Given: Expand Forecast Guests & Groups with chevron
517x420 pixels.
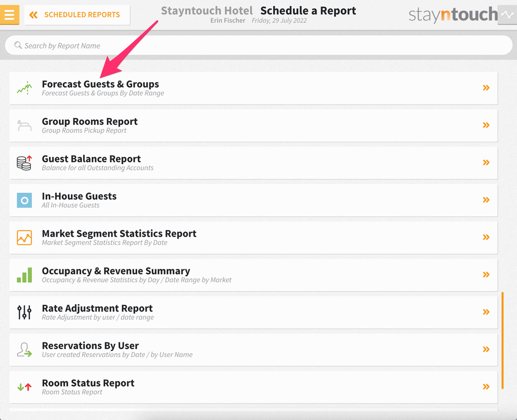Looking at the screenshot, I should pyautogui.click(x=486, y=88).
